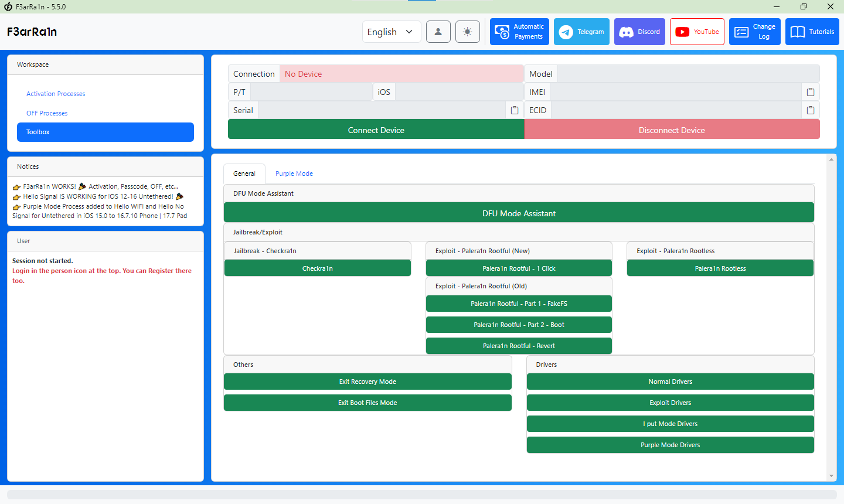Click the Disconnect Device button
Screen dimensions: 844x504
click(672, 130)
